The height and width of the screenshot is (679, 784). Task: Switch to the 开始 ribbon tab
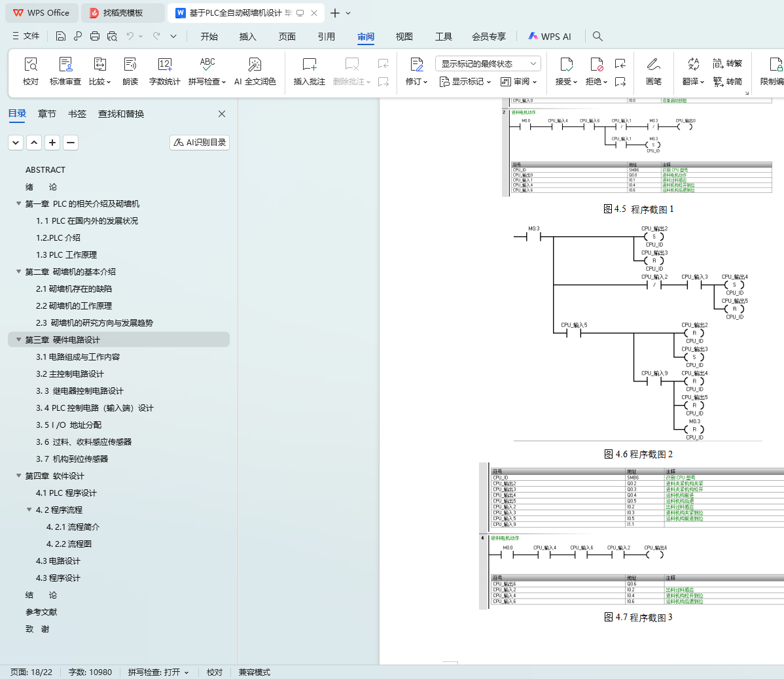pos(209,37)
